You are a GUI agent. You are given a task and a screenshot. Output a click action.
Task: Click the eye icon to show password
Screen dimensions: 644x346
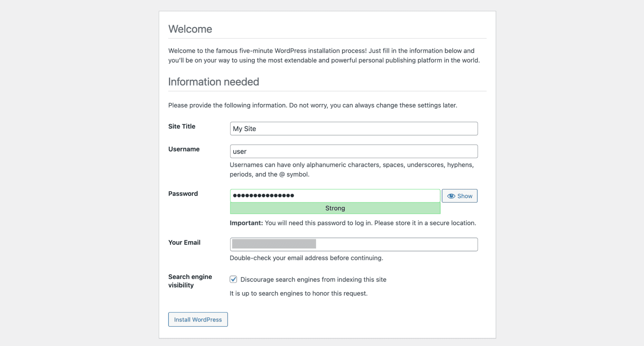pos(451,196)
